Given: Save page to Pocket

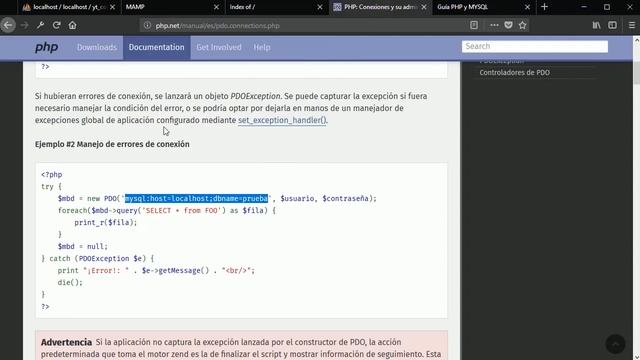Looking at the screenshot, I should (508, 25).
